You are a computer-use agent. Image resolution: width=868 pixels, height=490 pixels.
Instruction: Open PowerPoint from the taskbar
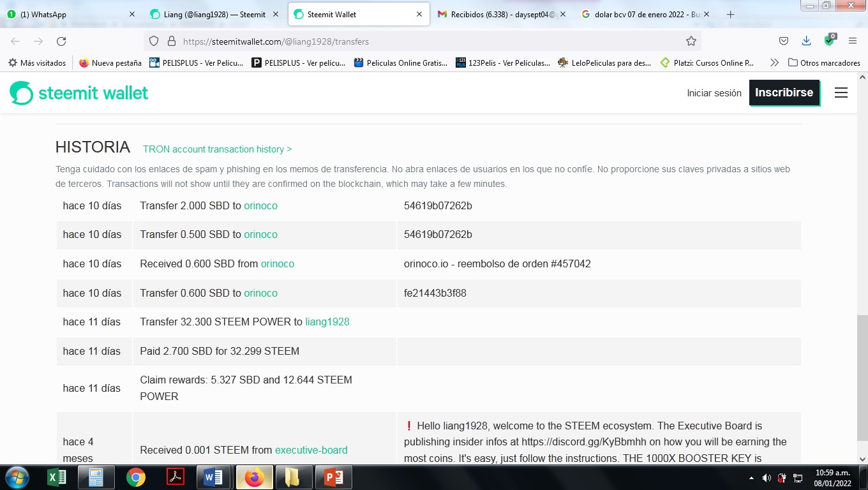click(333, 477)
